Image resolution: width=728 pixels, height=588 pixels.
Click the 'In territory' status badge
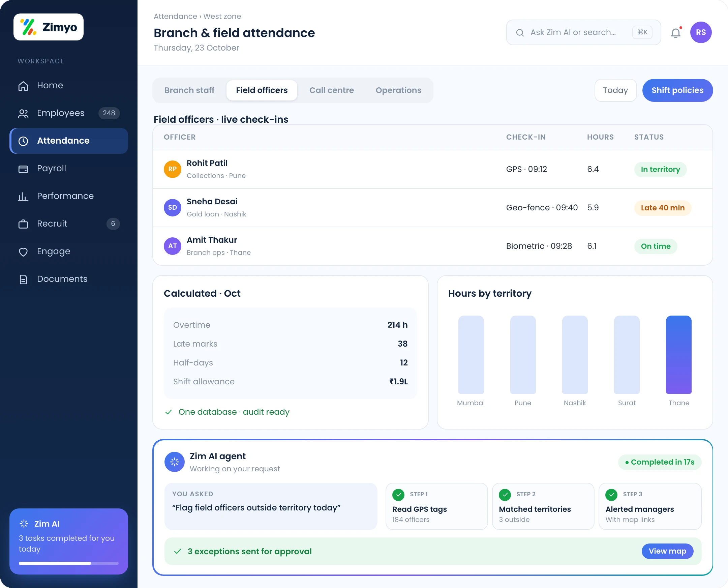[x=660, y=169]
